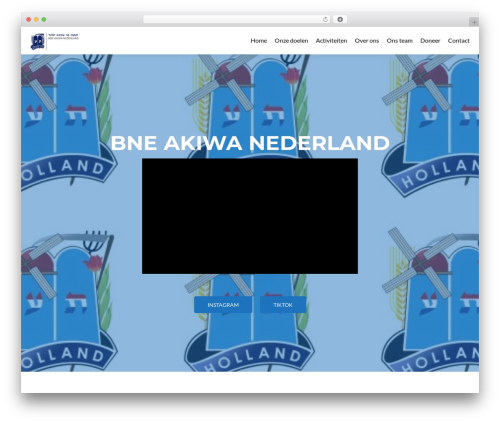Reload the page with the refresh icon

point(325,20)
